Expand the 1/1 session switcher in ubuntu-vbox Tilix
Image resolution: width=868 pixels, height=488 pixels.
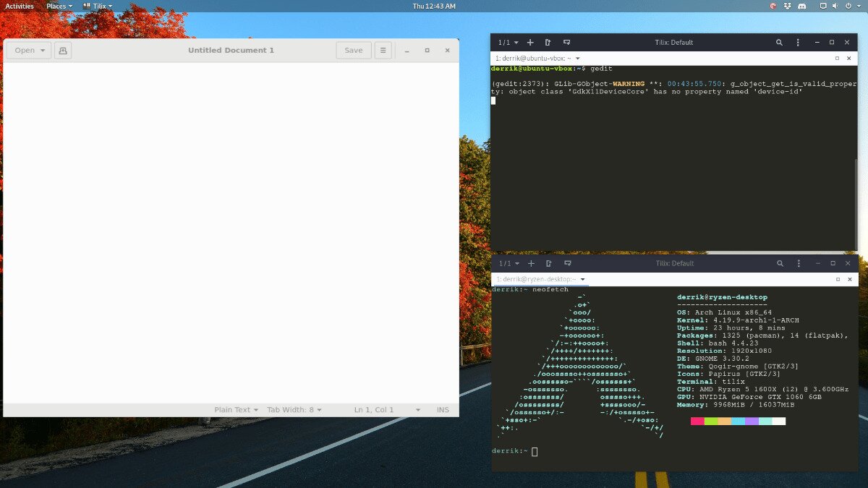[x=509, y=43]
